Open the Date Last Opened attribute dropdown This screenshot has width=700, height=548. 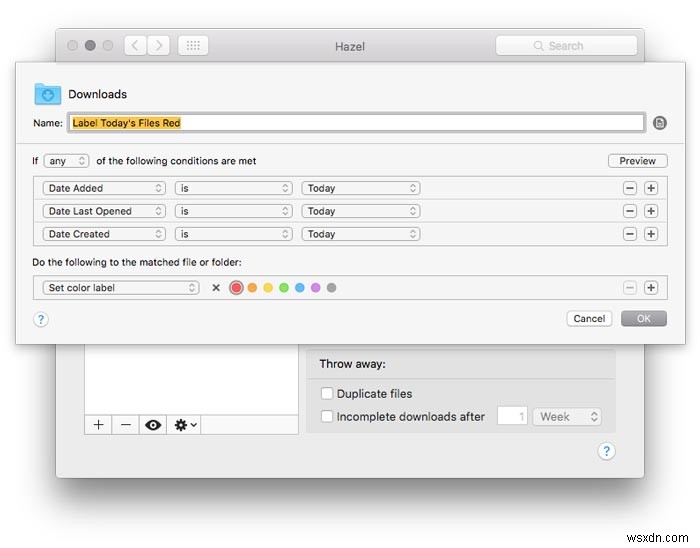(104, 211)
